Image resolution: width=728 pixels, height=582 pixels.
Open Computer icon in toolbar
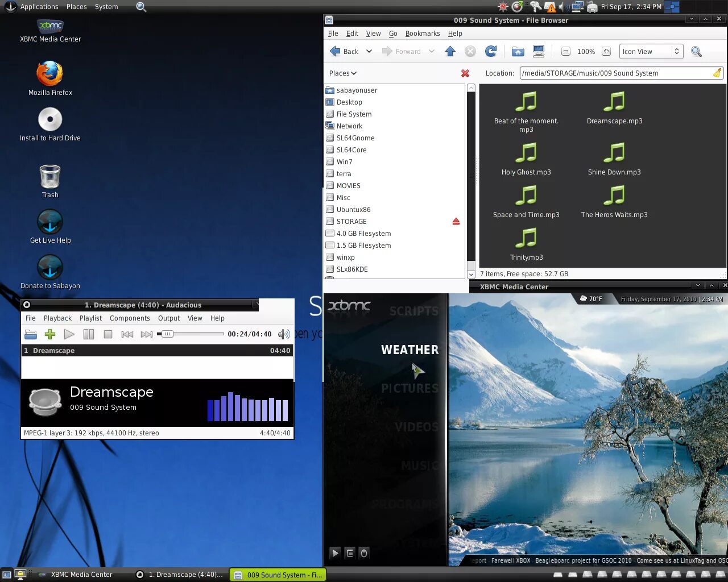(x=539, y=51)
